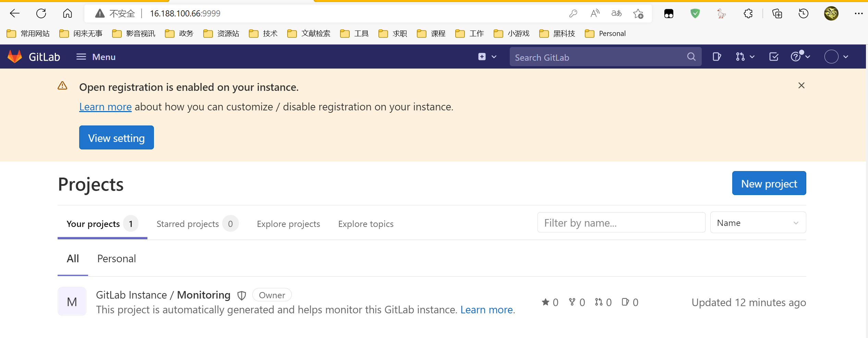
Task: Select the Personal projects sub-tab
Action: 117,258
